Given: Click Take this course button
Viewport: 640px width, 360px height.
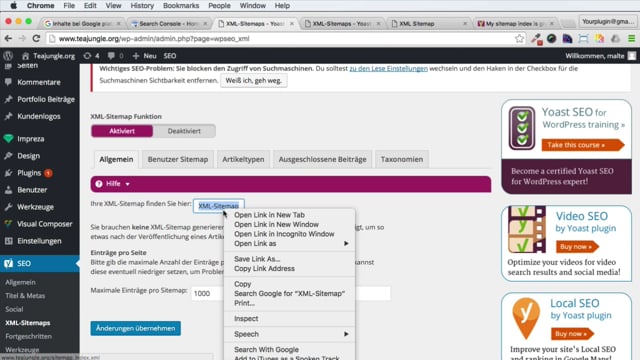Looking at the screenshot, I should pyautogui.click(x=583, y=145).
